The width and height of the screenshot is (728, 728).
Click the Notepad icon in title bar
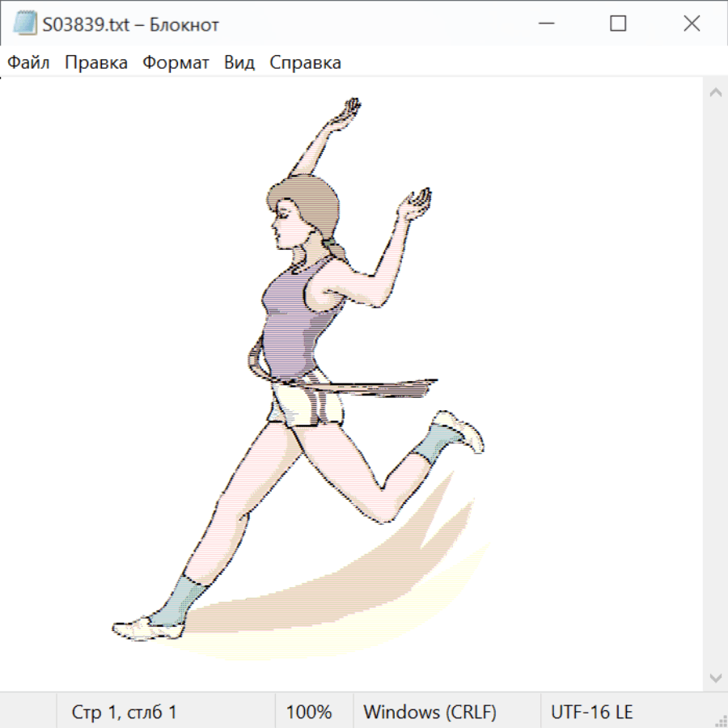(x=24, y=24)
